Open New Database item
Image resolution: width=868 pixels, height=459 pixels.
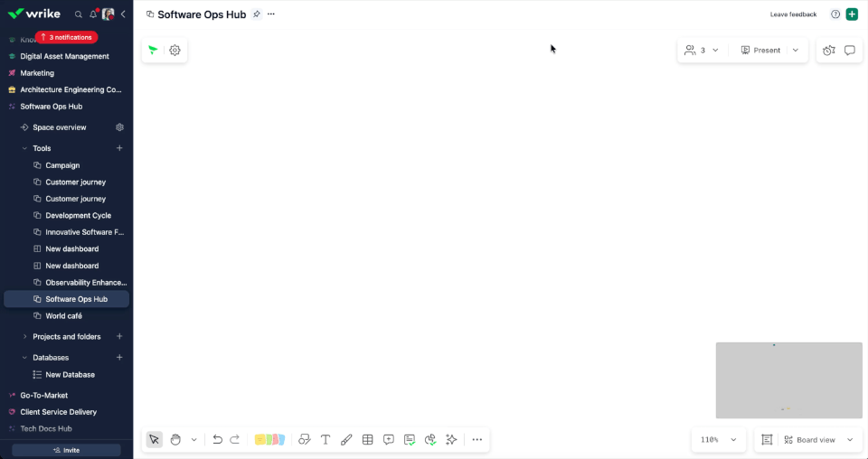point(70,374)
